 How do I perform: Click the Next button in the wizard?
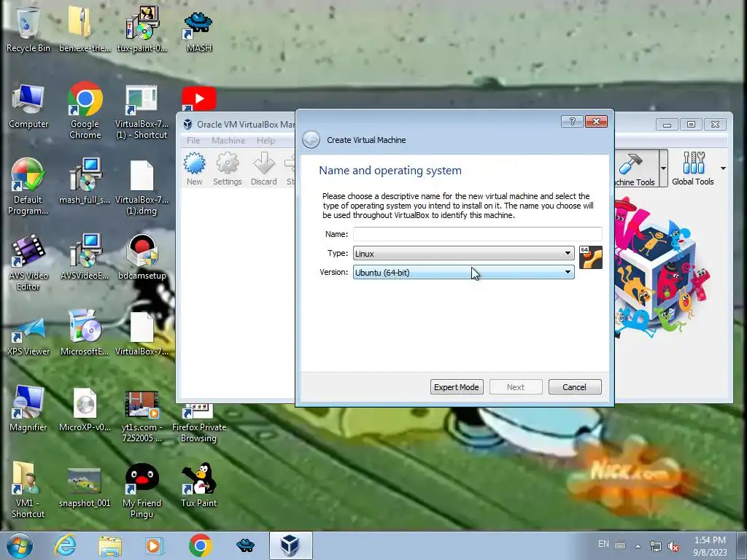[x=516, y=387]
